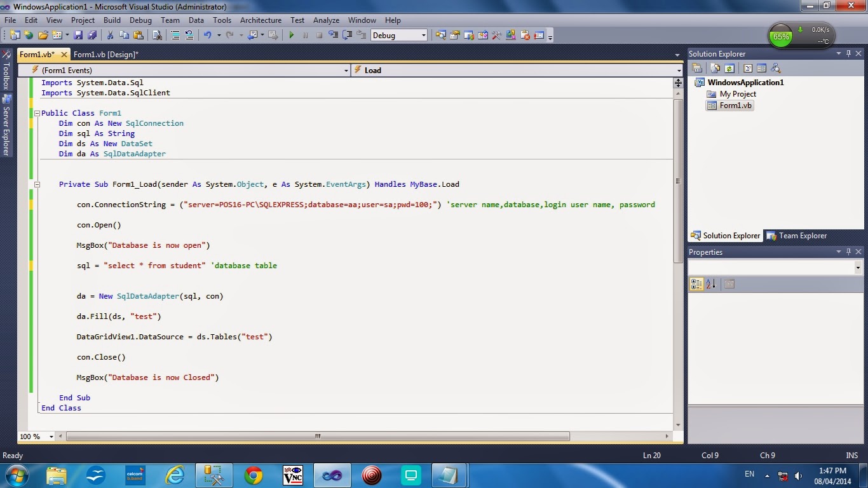Open Internet Explorer from the taskbar
Viewport: 868px width, 488px height.
pos(174,475)
